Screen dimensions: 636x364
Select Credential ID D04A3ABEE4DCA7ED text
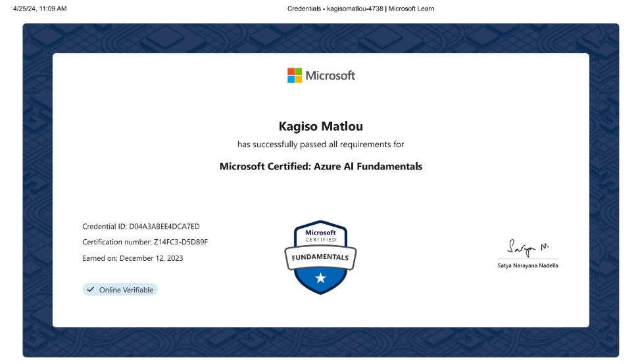coord(141,226)
